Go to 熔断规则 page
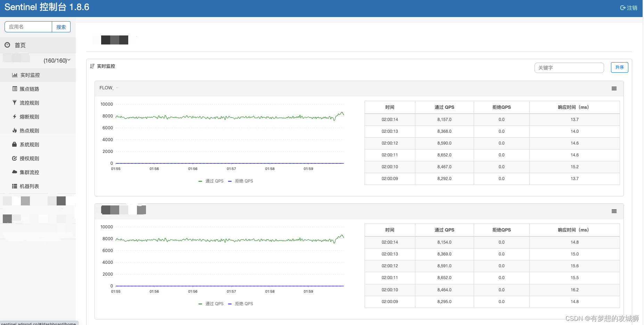The width and height of the screenshot is (644, 325). [38, 117]
